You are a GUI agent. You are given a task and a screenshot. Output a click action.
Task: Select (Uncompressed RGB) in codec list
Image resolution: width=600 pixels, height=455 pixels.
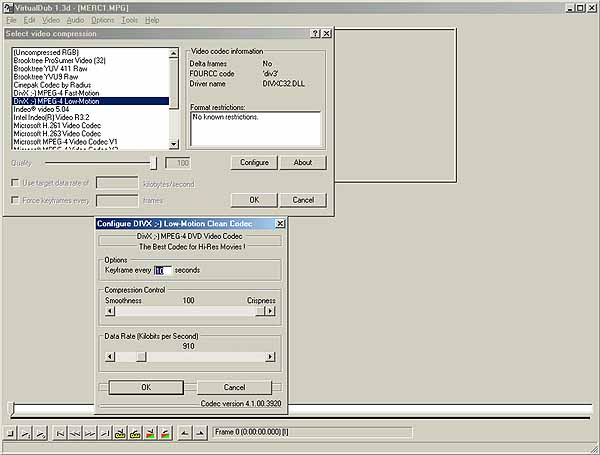(91, 52)
